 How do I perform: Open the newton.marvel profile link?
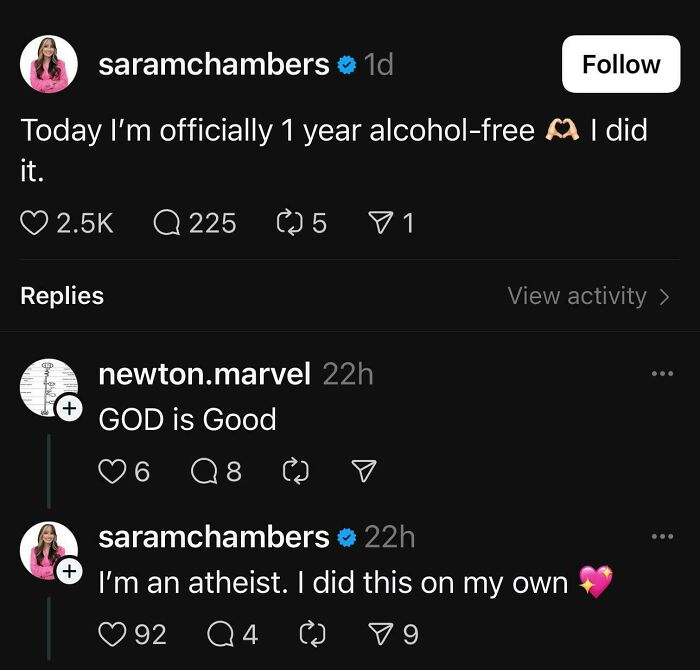204,374
